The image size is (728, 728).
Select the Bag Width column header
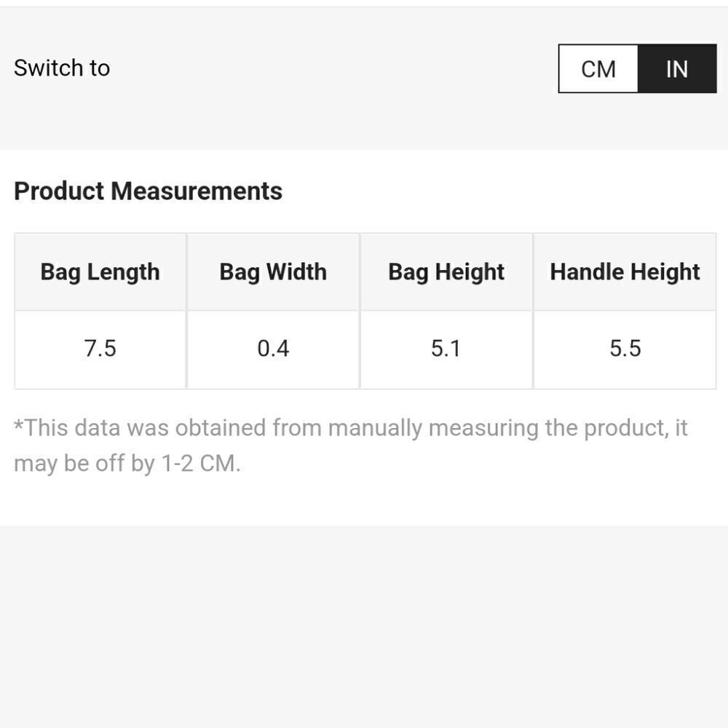[x=273, y=272]
